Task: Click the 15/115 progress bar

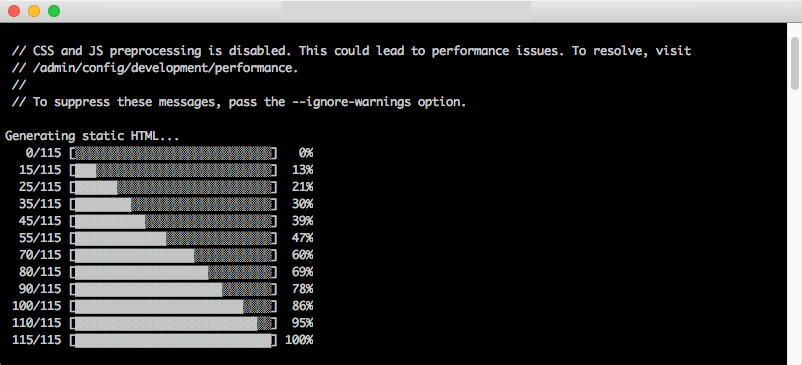Action: pyautogui.click(x=173, y=170)
